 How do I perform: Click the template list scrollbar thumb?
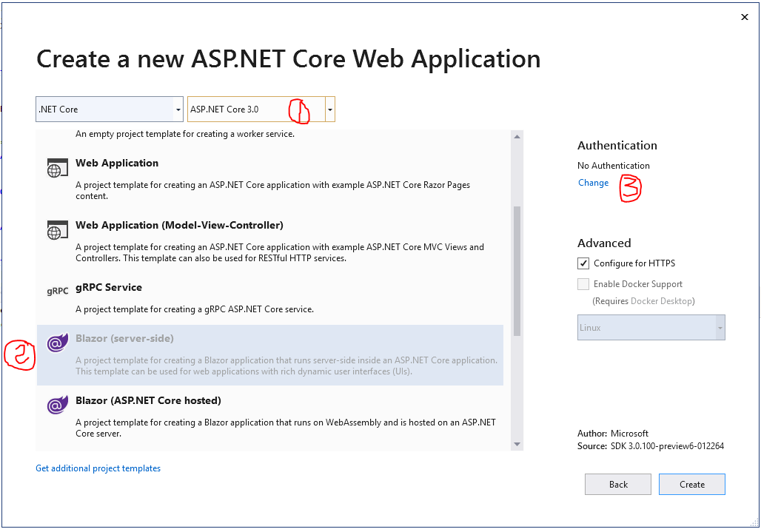point(517,271)
